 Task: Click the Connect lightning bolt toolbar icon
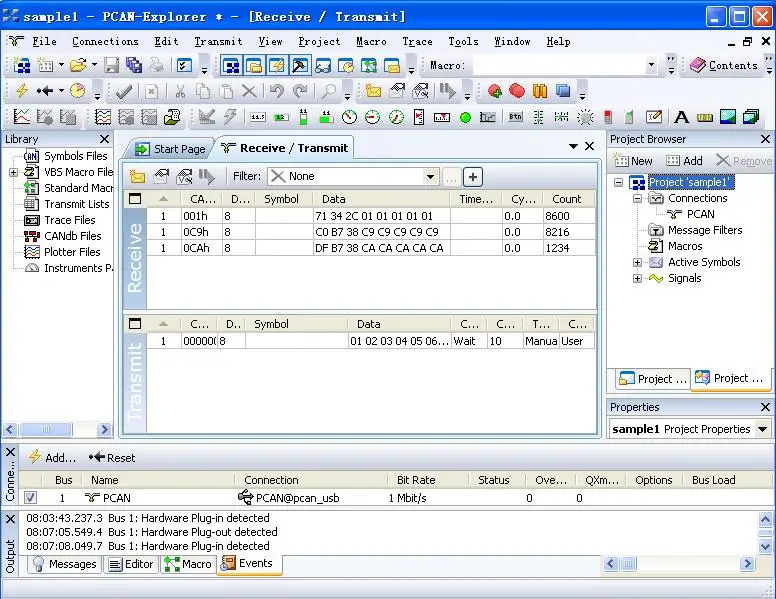(21, 91)
